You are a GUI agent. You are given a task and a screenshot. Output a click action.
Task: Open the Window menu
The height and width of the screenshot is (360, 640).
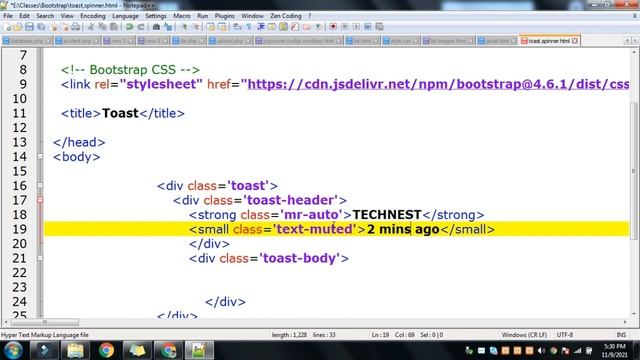(x=252, y=16)
